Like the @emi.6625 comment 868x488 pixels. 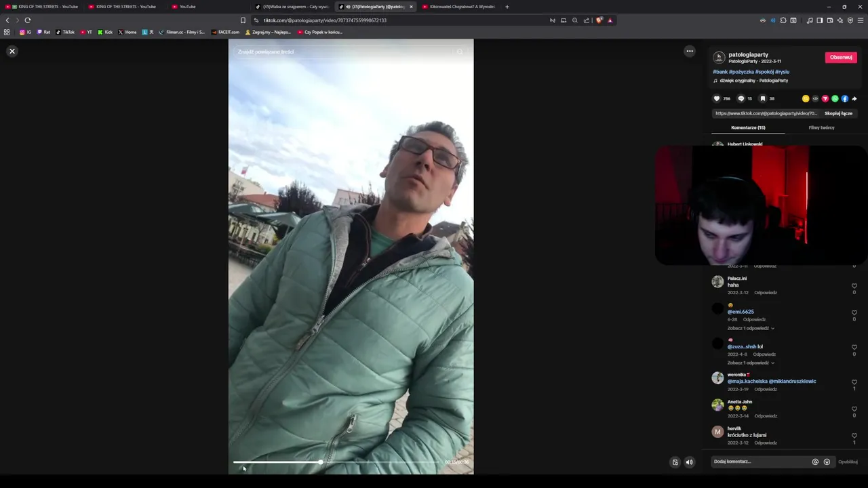pos(854,313)
